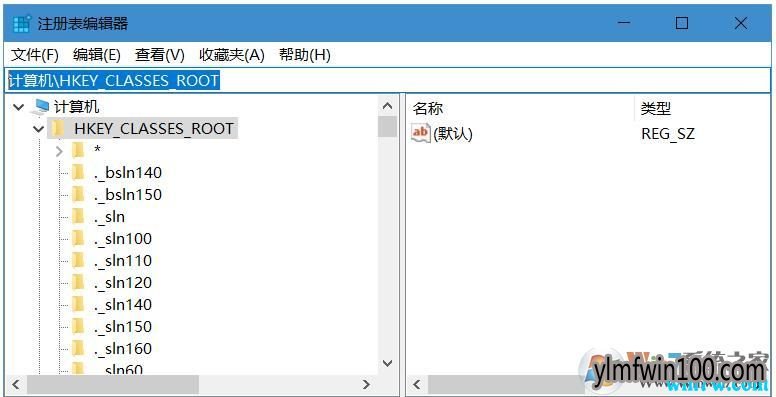Viewport: 776px width, 397px height.
Task: Click the 计算机 computer icon
Action: (x=42, y=106)
